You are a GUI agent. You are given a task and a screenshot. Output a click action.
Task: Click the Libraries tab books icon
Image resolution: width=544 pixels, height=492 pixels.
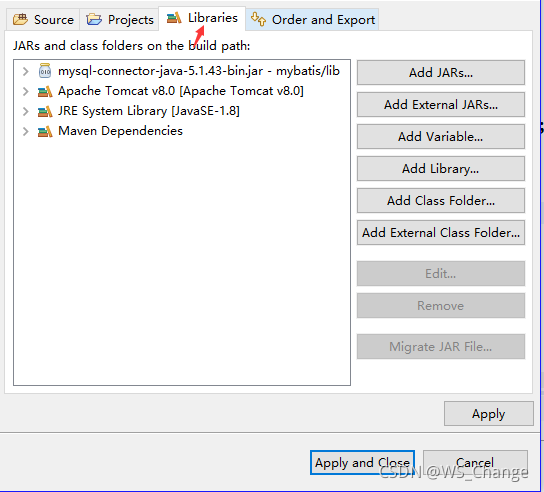coord(174,18)
